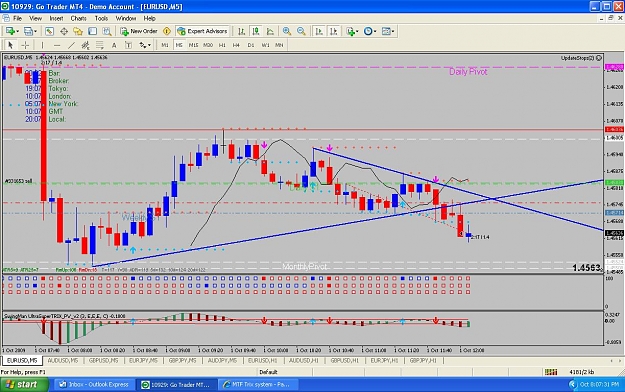
Task: Zoom in on the chart
Action: coord(287,31)
